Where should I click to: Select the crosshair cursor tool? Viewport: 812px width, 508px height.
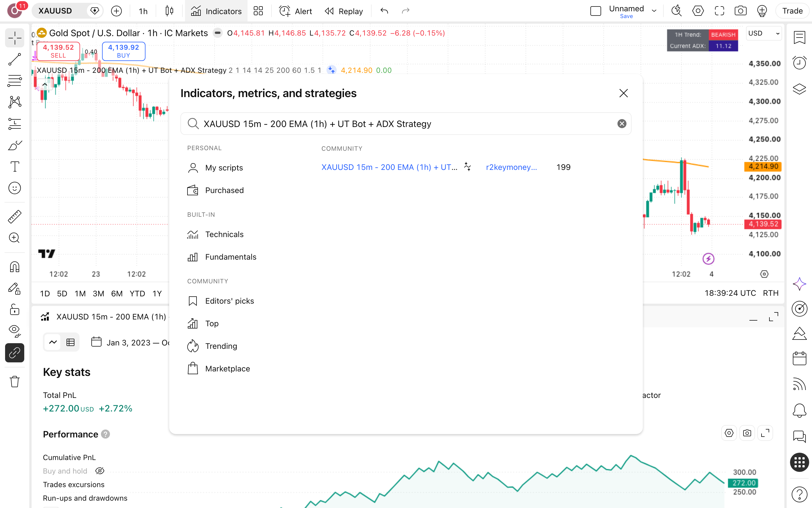point(14,38)
